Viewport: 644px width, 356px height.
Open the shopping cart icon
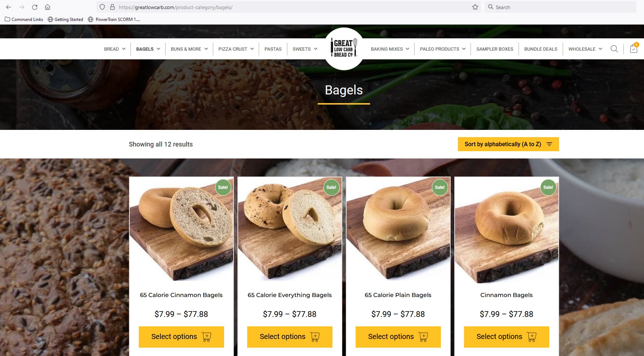634,48
